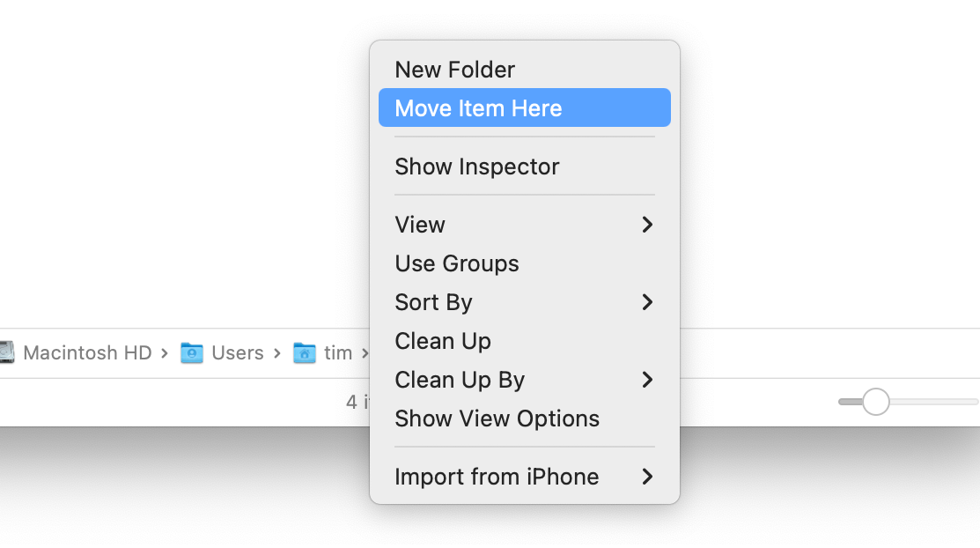Expand the Clean Up By submenu arrow

[x=647, y=380]
